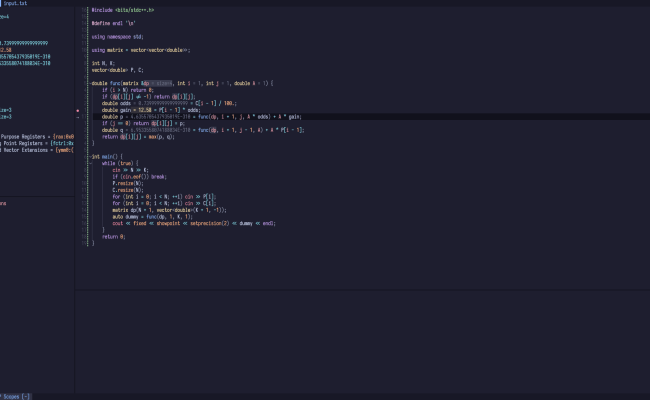Expand the 'Vector Extensions' row in the scopes panel

click(x=37, y=150)
